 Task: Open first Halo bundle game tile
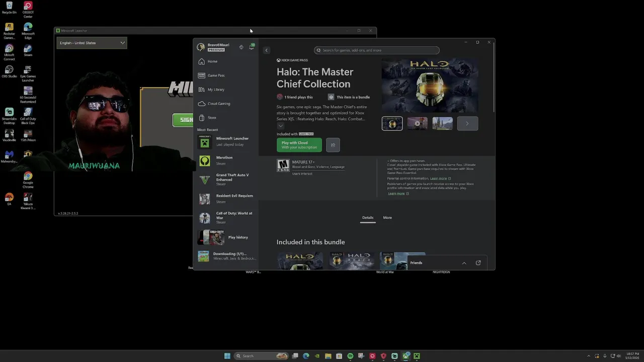(x=300, y=261)
